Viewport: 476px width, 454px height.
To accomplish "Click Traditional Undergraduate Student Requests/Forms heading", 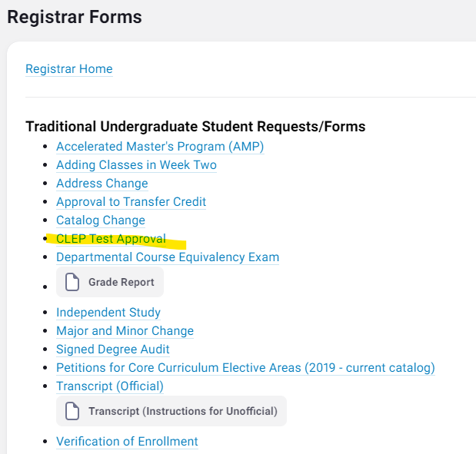I will [195, 127].
